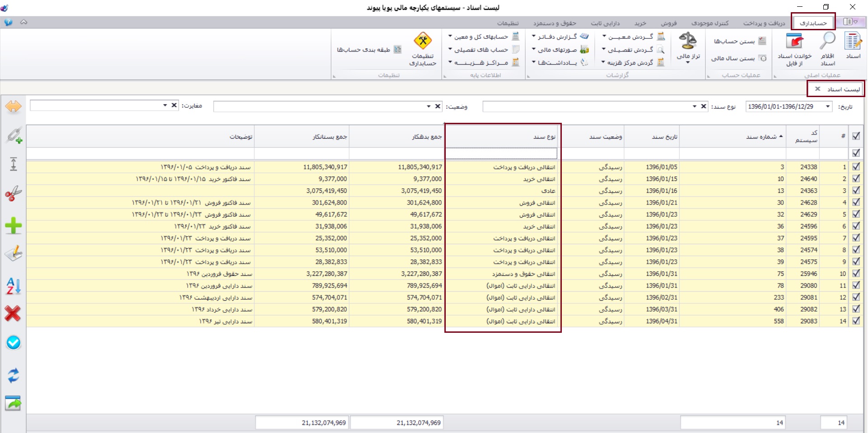Toggle checkbox for row 14 (29083)
The image size is (868, 433).
856,321
